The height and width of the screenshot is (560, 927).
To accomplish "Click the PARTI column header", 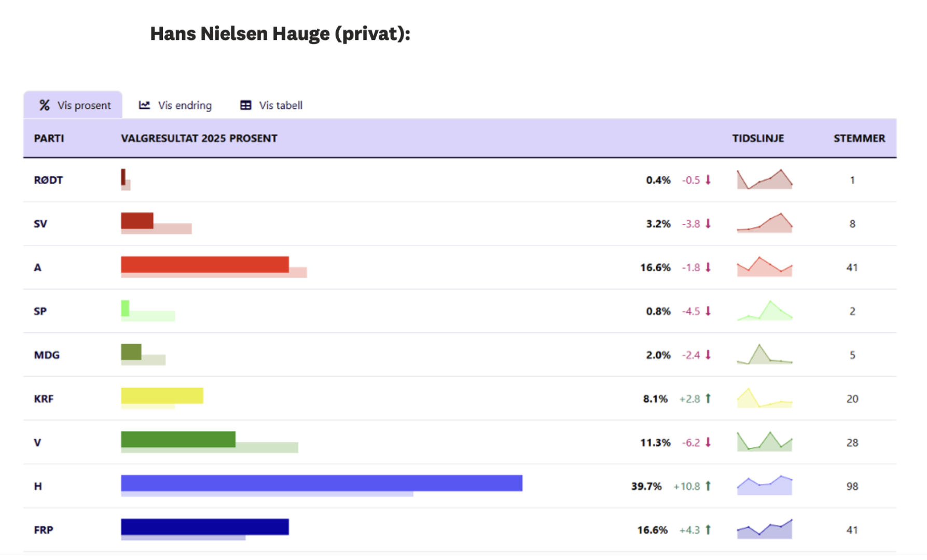I will pos(49,138).
